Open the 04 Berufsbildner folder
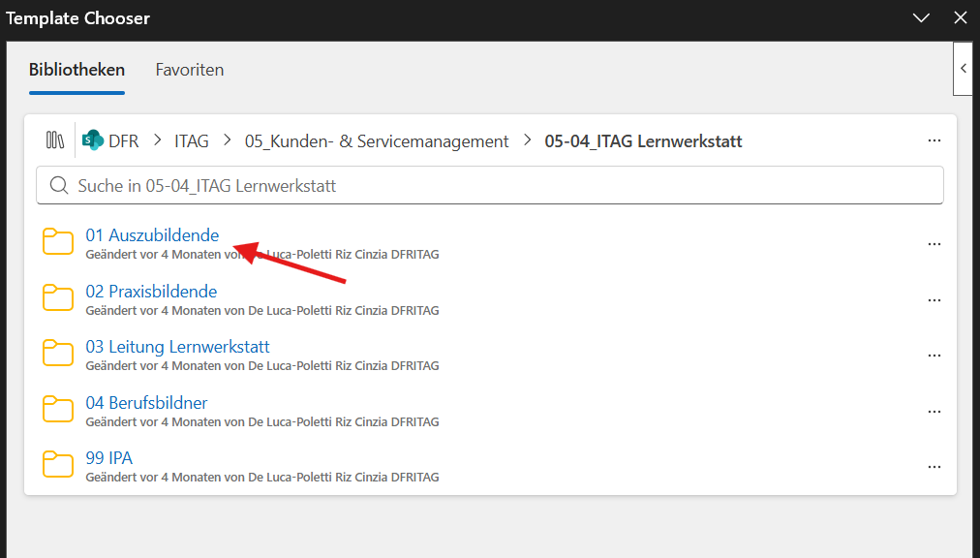Image resolution: width=980 pixels, height=558 pixels. tap(146, 402)
